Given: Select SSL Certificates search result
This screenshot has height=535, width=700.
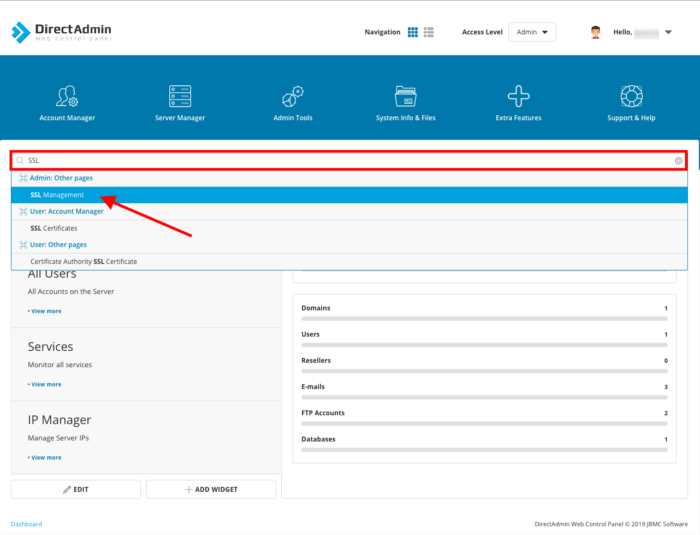Looking at the screenshot, I should click(x=54, y=228).
